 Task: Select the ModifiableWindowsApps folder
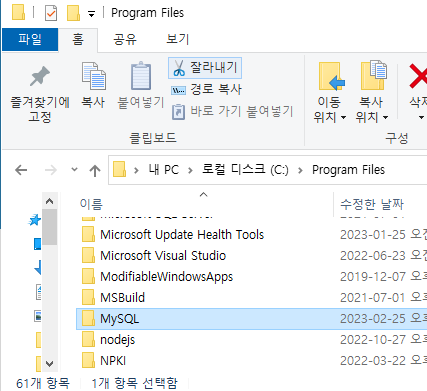pos(166,277)
